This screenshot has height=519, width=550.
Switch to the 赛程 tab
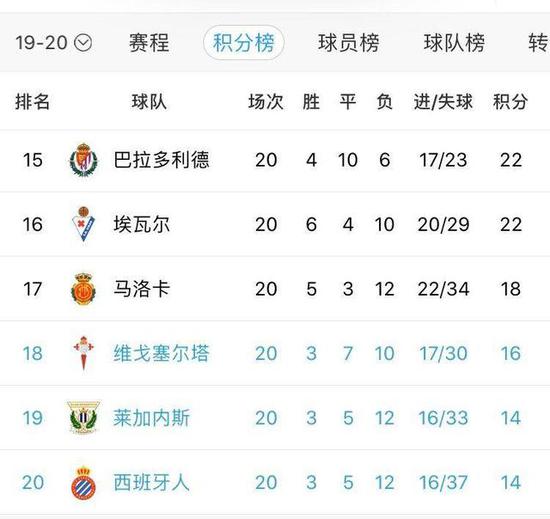click(149, 43)
